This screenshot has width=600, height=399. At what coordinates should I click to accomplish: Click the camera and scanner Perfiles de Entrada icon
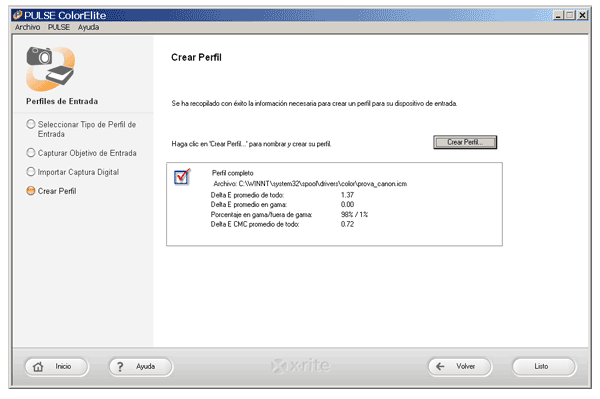tap(50, 68)
